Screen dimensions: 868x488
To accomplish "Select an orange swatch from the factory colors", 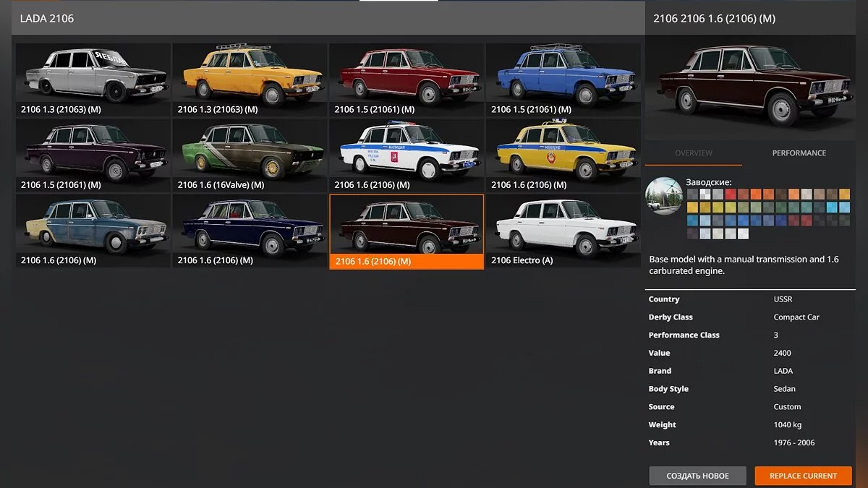I will [756, 194].
